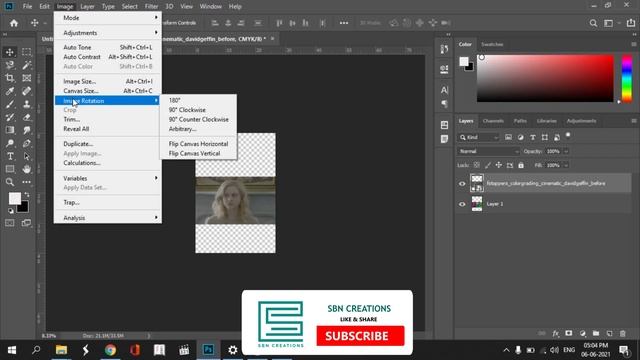
Task: Switch to the Swatches tab
Action: [492, 44]
